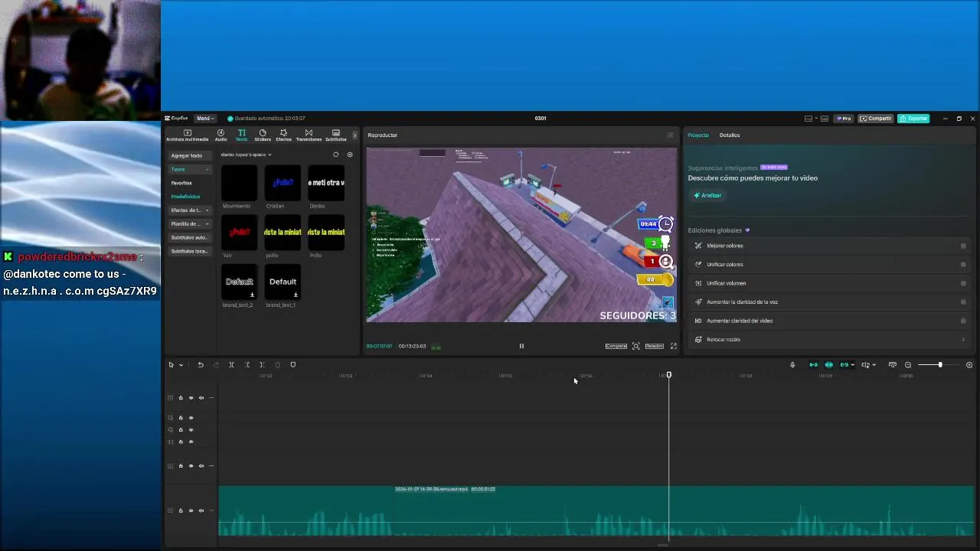Image resolution: width=980 pixels, height=551 pixels.
Task: Click the Exportar button
Action: click(913, 119)
